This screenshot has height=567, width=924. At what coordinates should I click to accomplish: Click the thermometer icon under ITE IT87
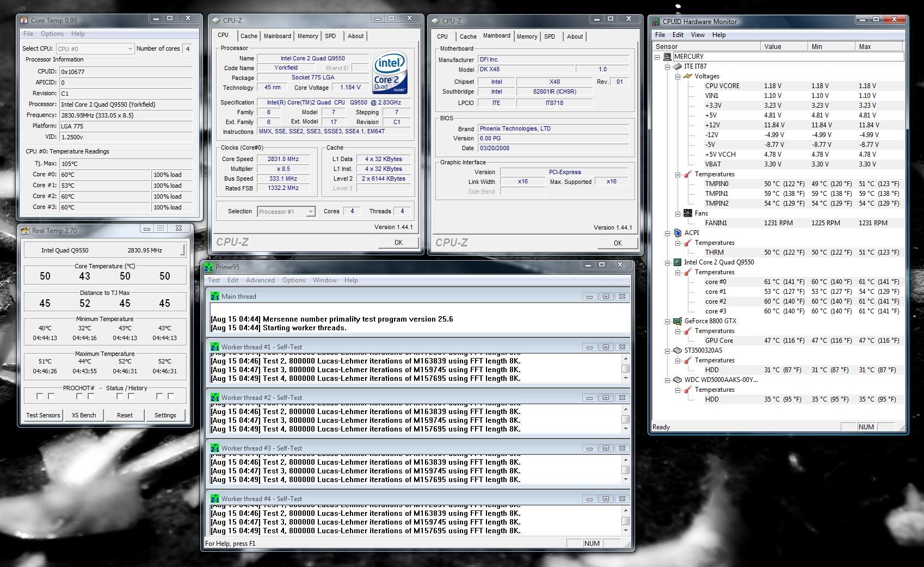pos(688,174)
